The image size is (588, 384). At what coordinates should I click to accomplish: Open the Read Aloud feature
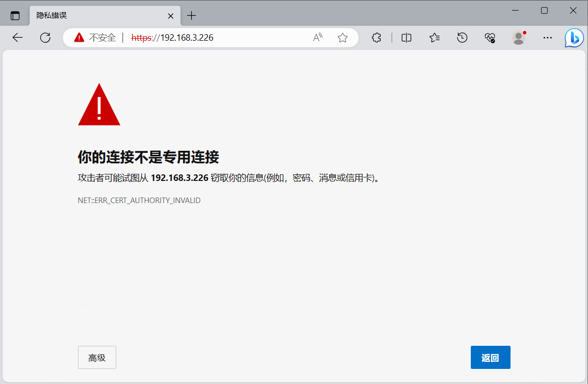(x=318, y=38)
